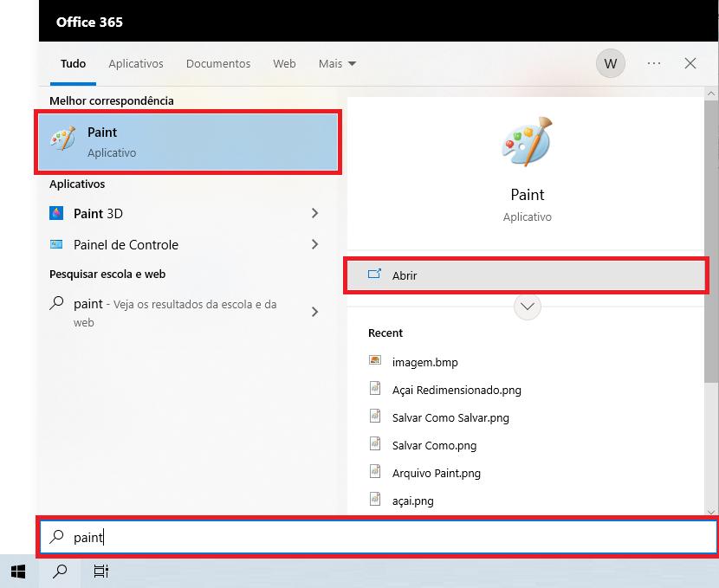
Task: Click the taskbar search magnifier icon
Action: pos(60,572)
